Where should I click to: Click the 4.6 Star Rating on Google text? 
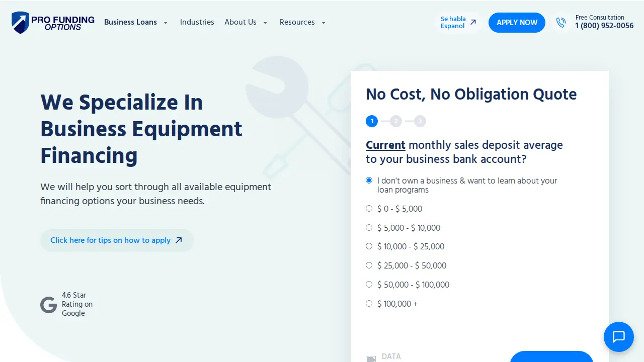(x=77, y=304)
